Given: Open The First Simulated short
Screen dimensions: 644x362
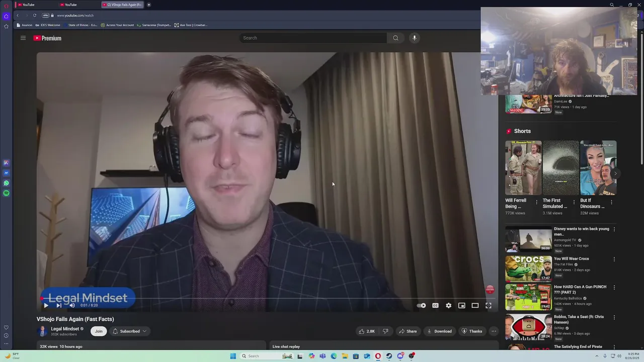Looking at the screenshot, I should [x=560, y=168].
